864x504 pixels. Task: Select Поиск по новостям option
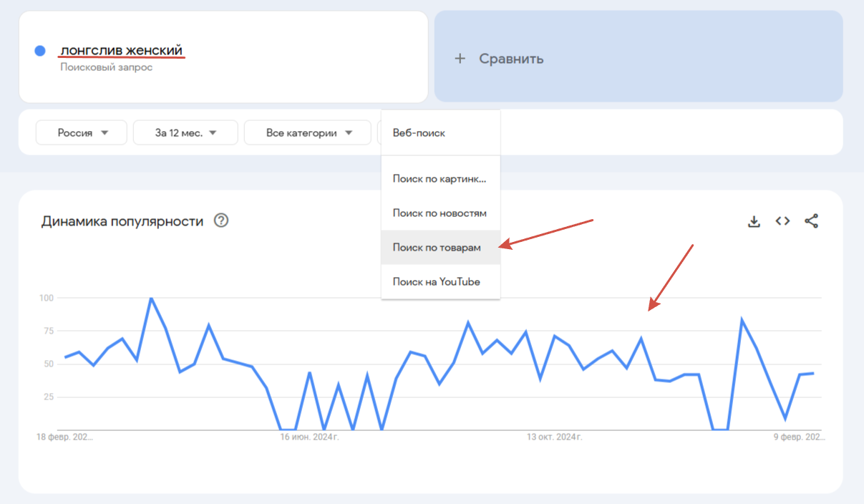(440, 213)
